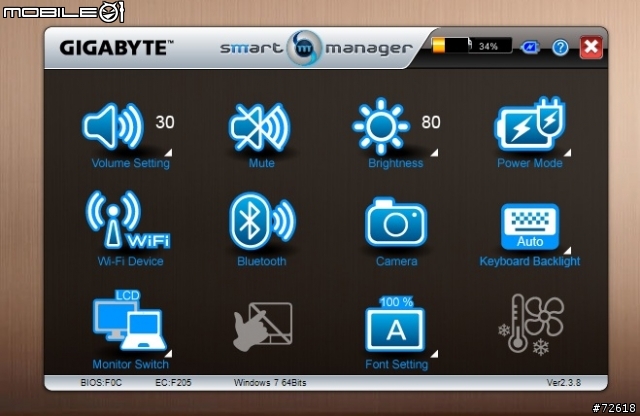
Task: Click the Bluetooth label text
Action: tap(262, 261)
